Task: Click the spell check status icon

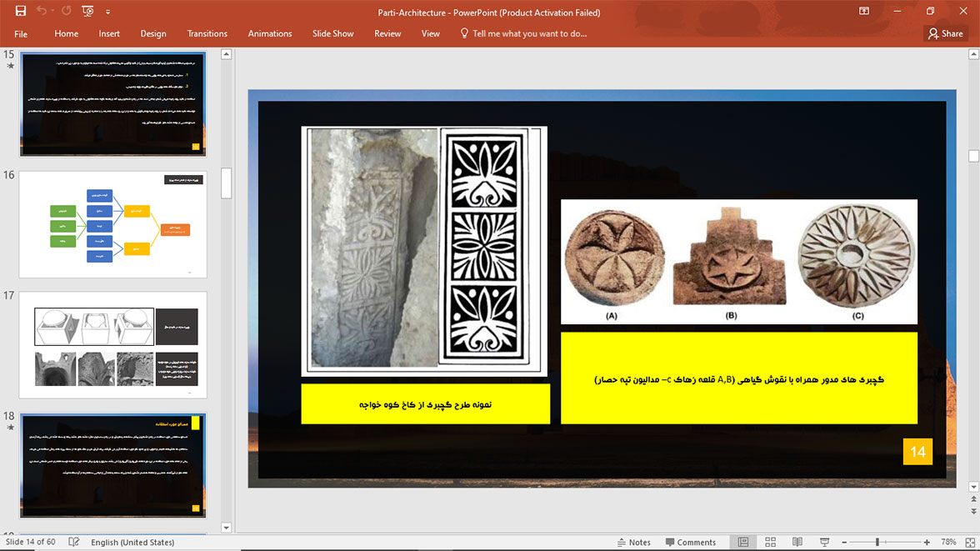Action: 73,542
